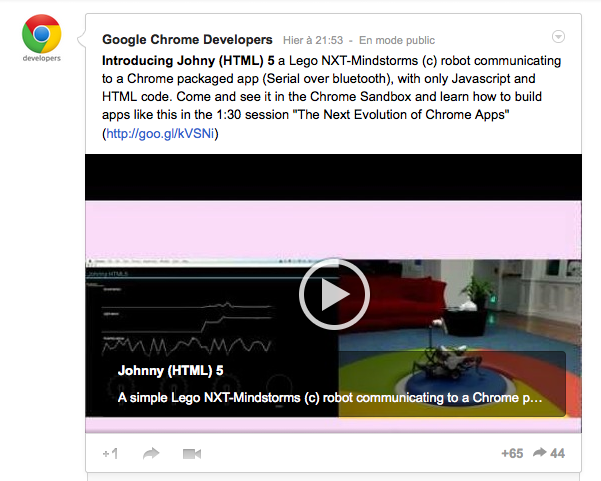Click the video description about Lego NXT-Mindstorms
601x481 pixels.
[x=330, y=398]
